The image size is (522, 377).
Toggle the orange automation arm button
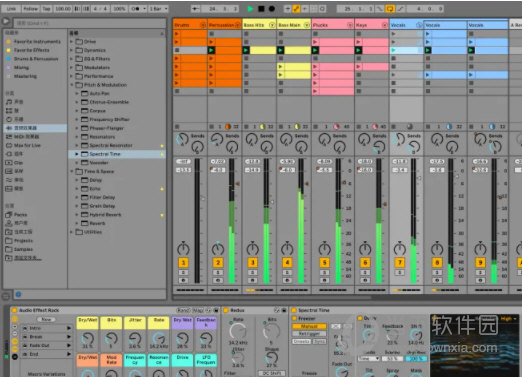[296, 9]
